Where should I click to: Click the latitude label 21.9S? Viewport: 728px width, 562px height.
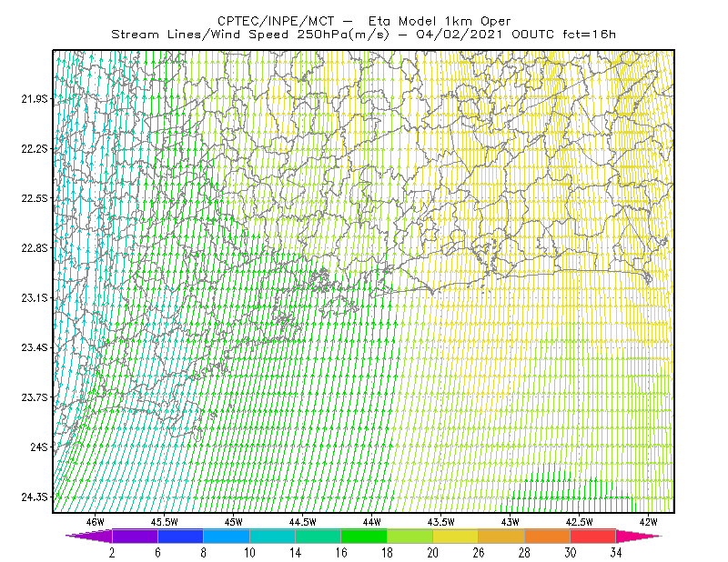[35, 99]
